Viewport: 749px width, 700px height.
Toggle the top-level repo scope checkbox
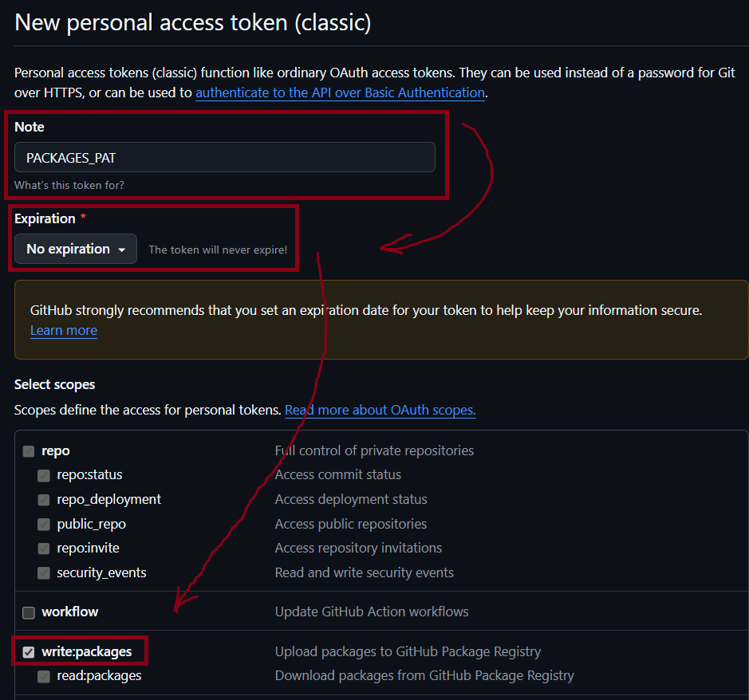pos(29,451)
